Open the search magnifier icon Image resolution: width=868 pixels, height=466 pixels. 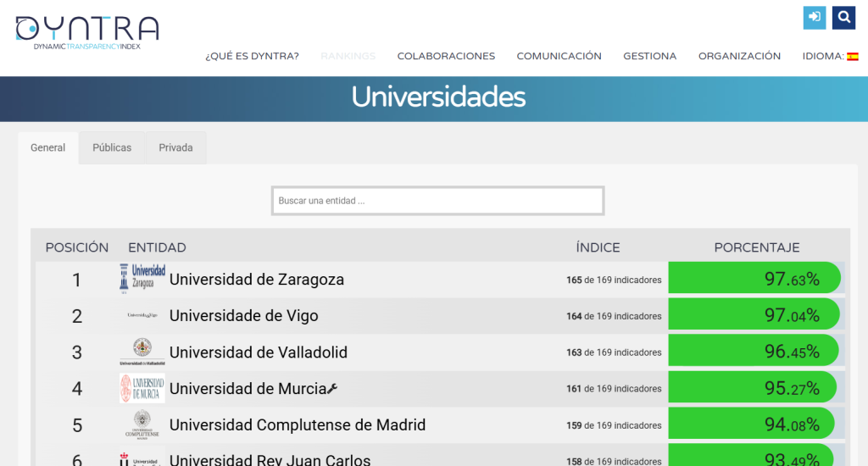pos(843,18)
